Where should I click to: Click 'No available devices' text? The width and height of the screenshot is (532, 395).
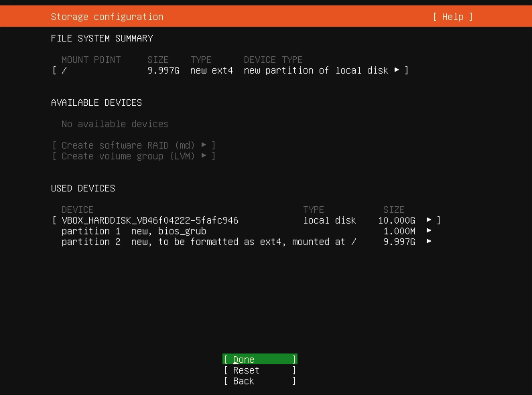[115, 124]
